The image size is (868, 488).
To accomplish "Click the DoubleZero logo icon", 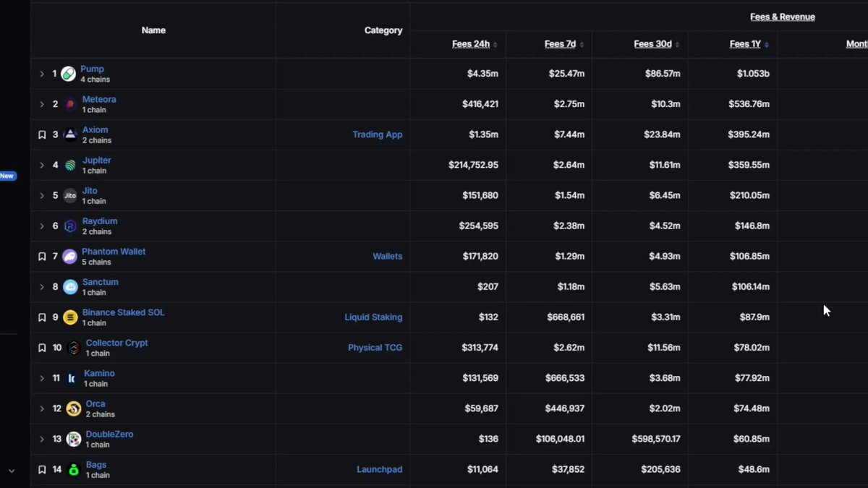I will (x=74, y=439).
